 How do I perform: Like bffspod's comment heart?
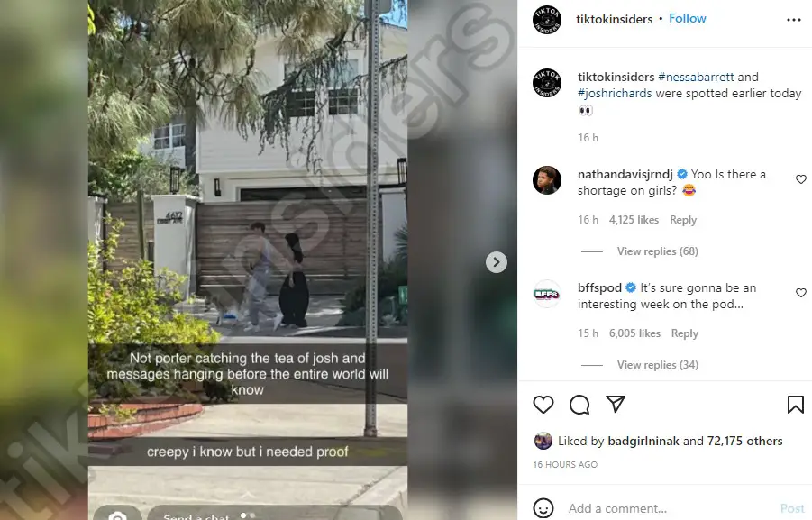800,293
